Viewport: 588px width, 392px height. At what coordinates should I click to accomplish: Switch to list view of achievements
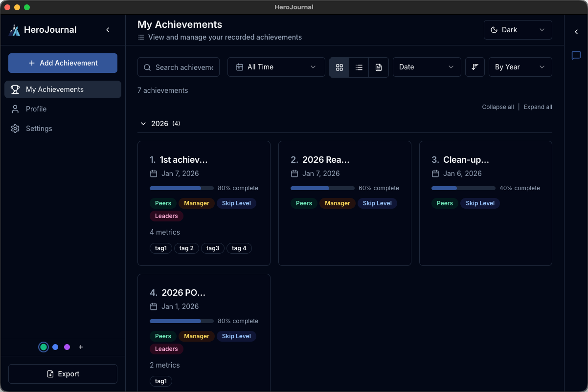(x=359, y=67)
